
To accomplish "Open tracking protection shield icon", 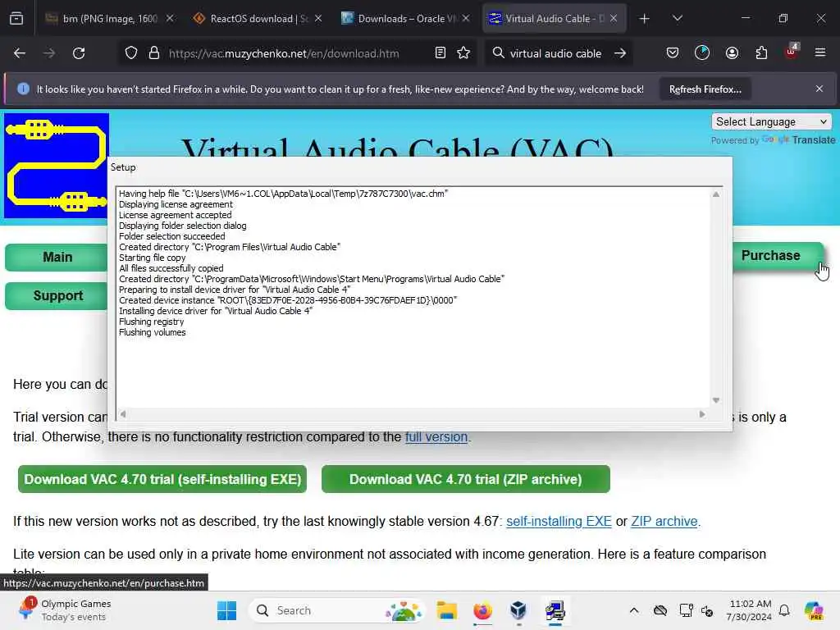I will (131, 53).
